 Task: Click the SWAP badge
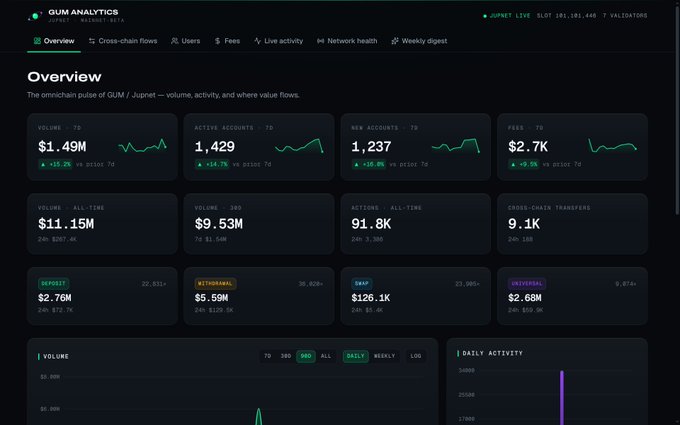coord(362,284)
